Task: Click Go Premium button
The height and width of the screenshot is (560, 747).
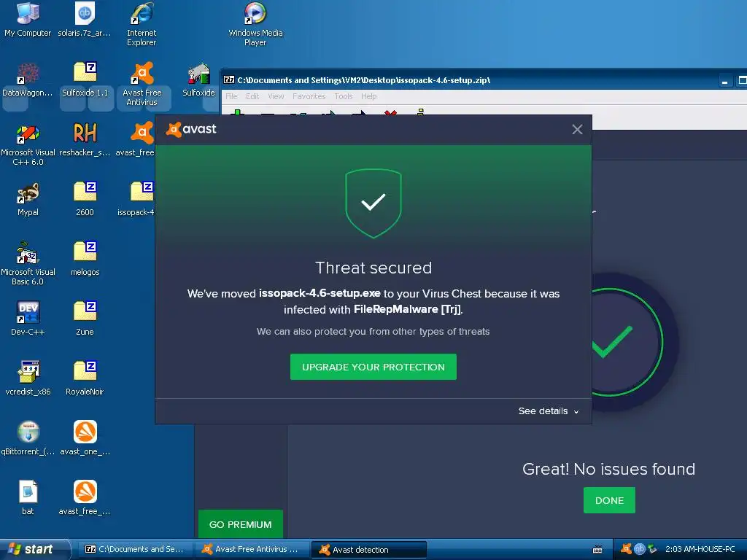Action: [241, 524]
